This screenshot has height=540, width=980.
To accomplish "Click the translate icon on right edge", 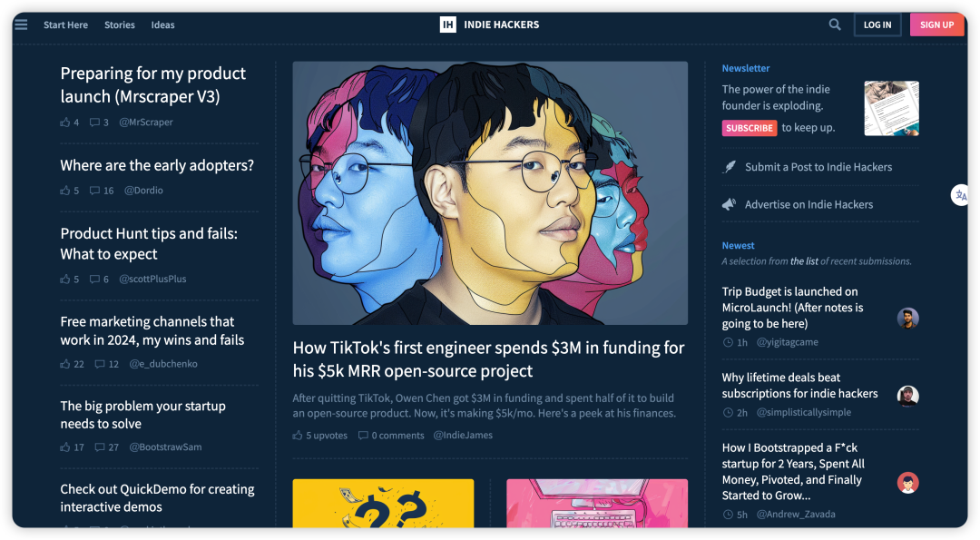I will (961, 195).
